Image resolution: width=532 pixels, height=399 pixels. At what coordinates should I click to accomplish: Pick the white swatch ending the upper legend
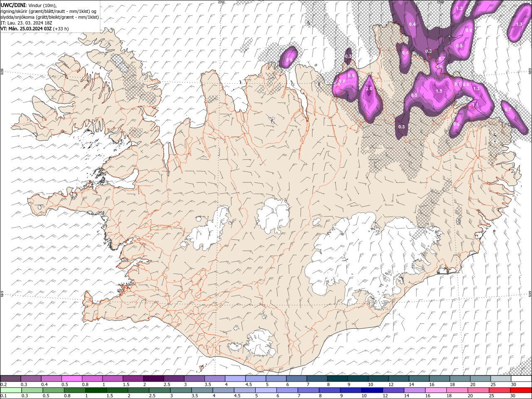click(521, 378)
